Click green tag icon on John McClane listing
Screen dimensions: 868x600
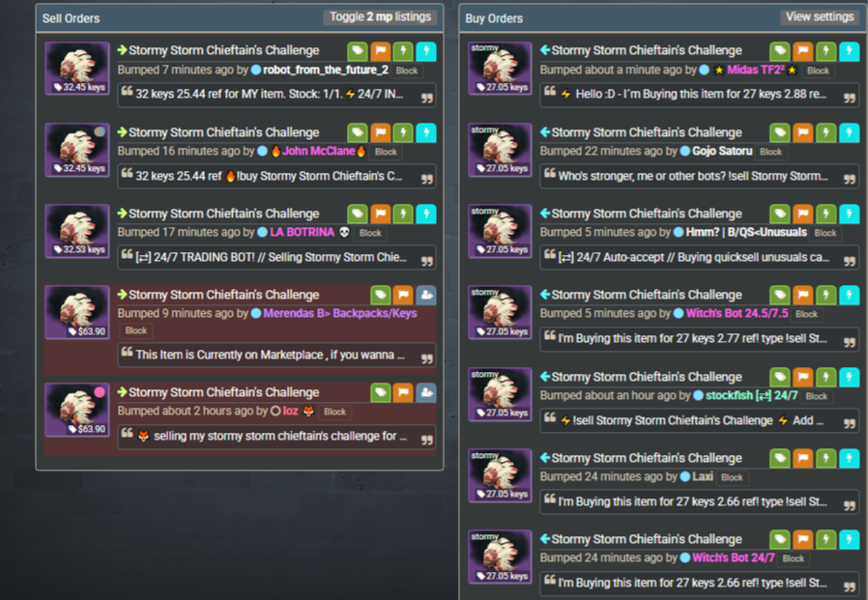(x=358, y=132)
